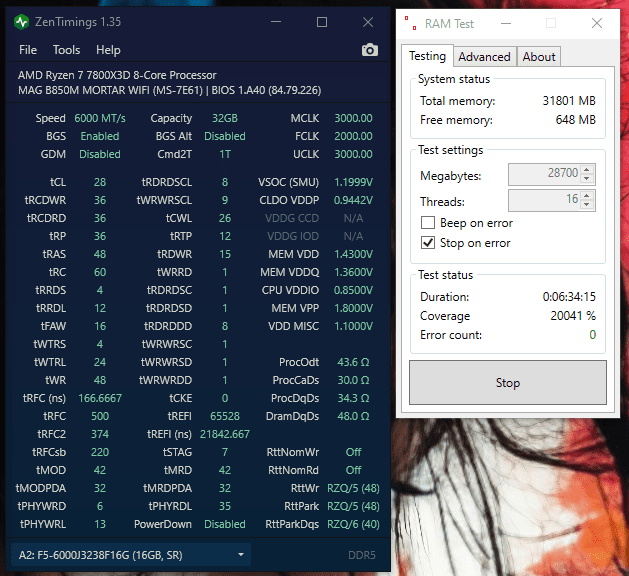This screenshot has height=576, width=629.
Task: Take a screenshot with ZenTimings camera icon
Action: click(x=369, y=50)
